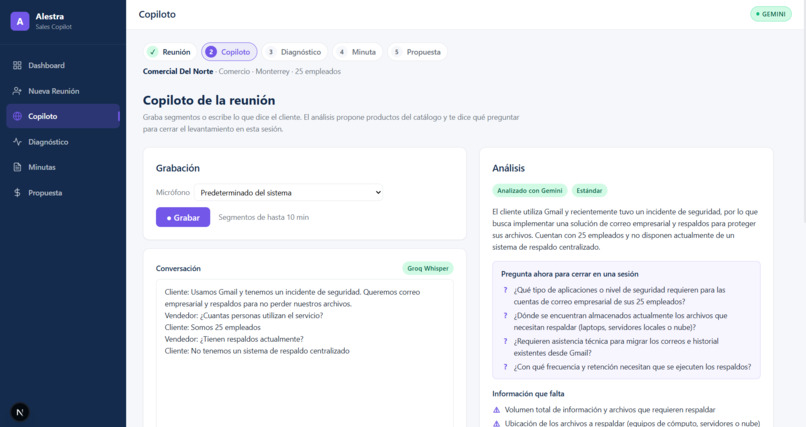
Task: Go to Nueva Reunión in sidebar
Action: (x=63, y=91)
